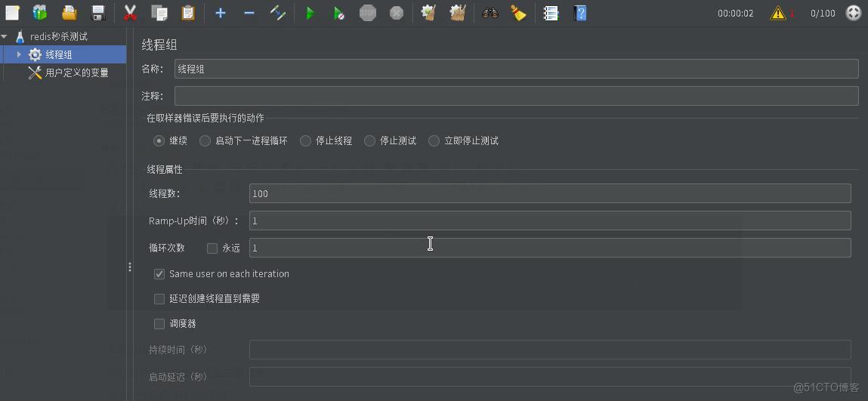Screen dimensions: 868x401
Task: Open the Templates icon
Action: tap(40, 13)
